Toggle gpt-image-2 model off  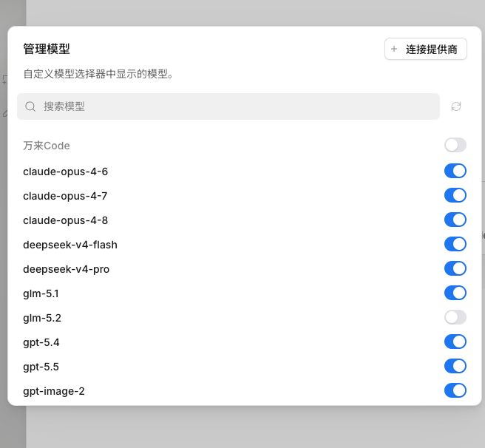tap(455, 390)
